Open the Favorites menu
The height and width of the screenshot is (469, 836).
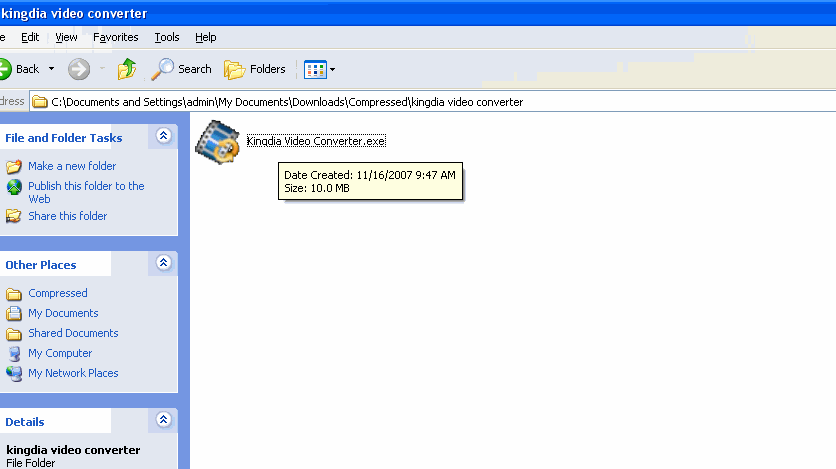click(x=116, y=37)
